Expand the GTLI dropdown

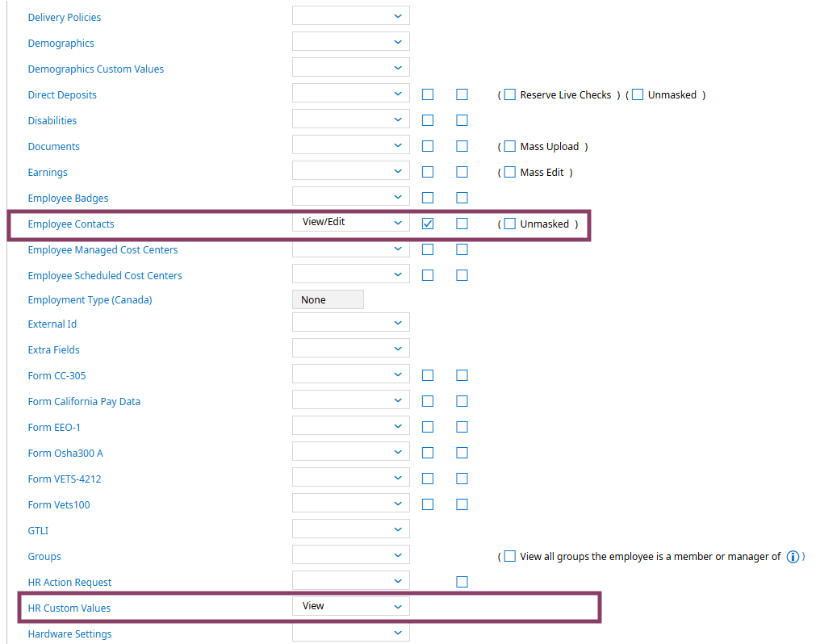point(351,529)
